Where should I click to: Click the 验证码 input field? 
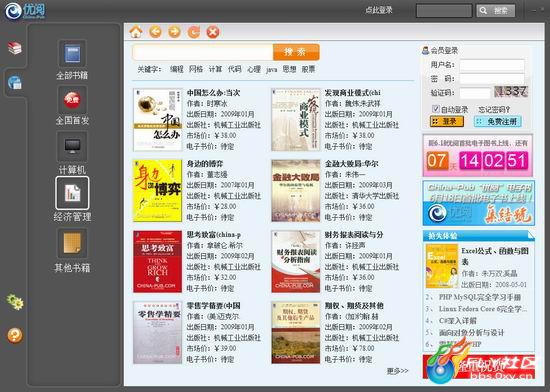click(x=475, y=93)
